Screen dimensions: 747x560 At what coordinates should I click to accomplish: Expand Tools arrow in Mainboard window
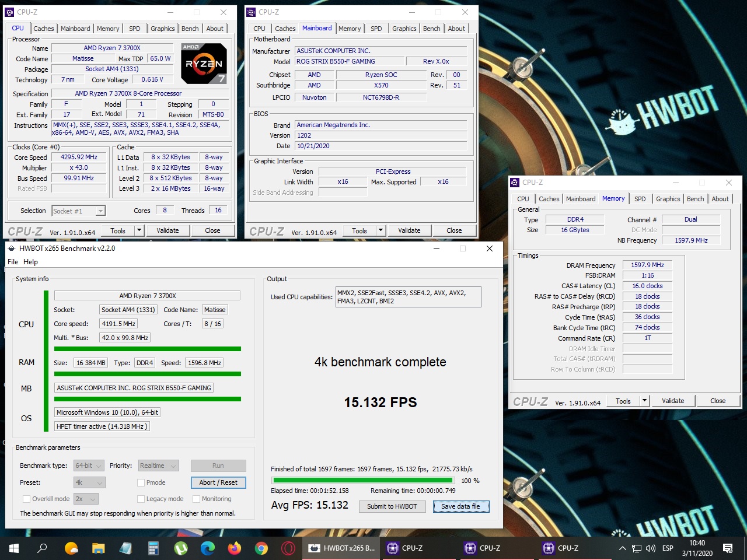pos(381,230)
